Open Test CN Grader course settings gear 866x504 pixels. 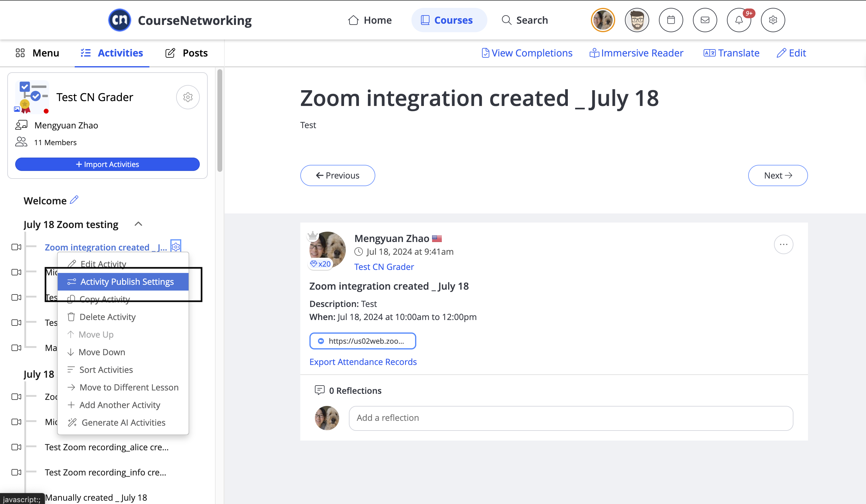click(188, 97)
